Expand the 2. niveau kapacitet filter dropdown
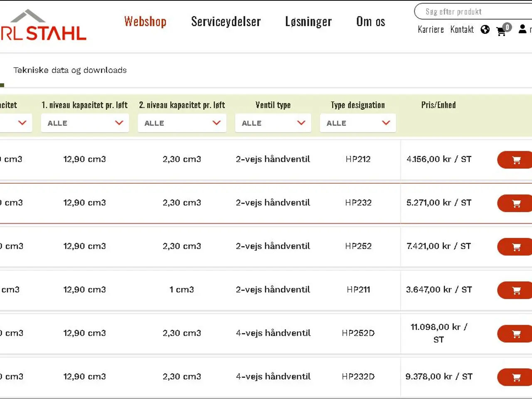Screen dimensions: 532x399 [x=182, y=123]
